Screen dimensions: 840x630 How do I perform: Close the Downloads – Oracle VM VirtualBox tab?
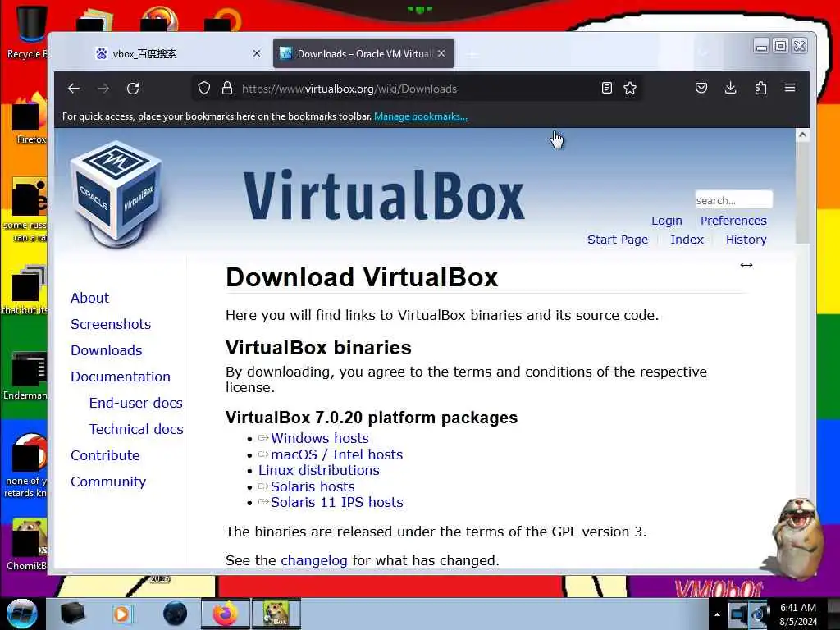441,53
